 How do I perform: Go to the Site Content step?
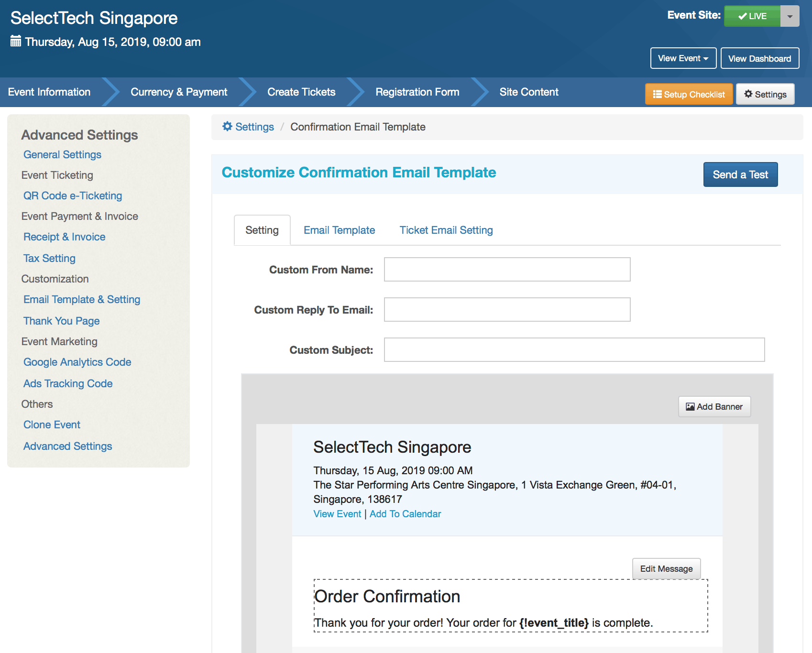click(x=529, y=92)
